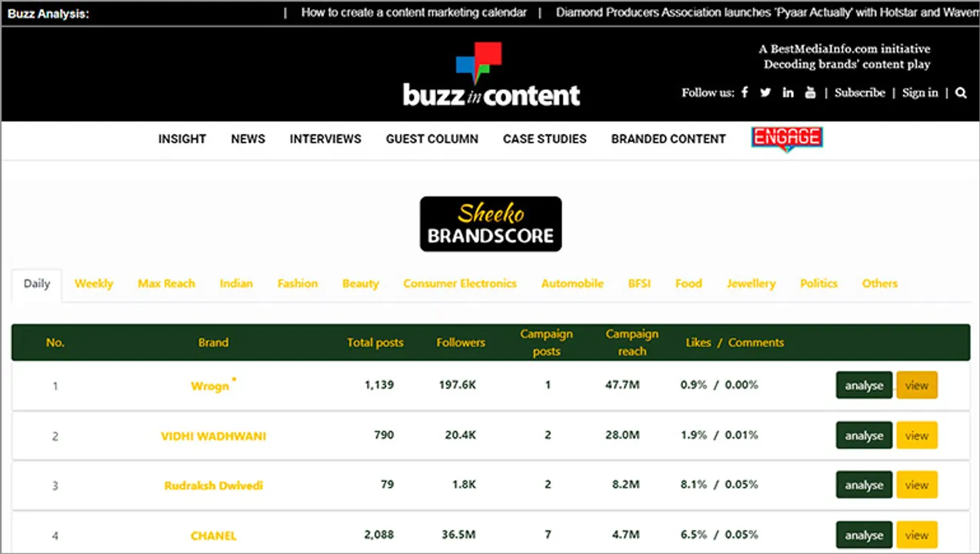Click the Followers column header
Image resolution: width=980 pixels, height=554 pixels.
461,342
